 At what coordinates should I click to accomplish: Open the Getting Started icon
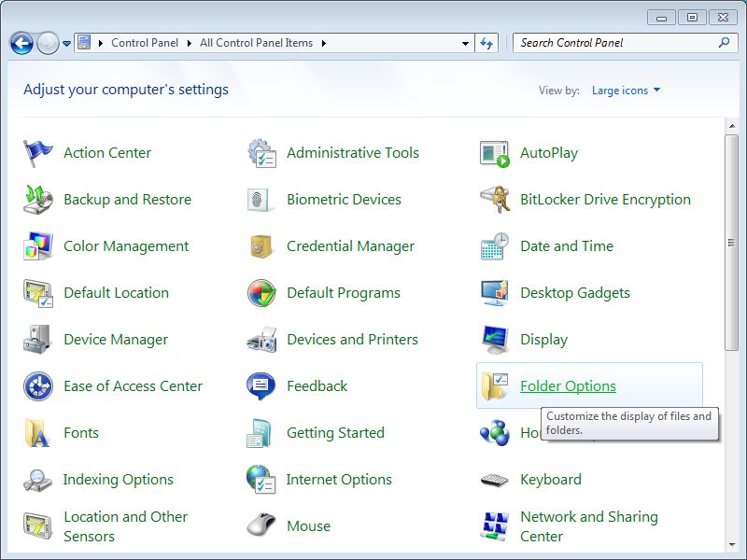point(260,433)
